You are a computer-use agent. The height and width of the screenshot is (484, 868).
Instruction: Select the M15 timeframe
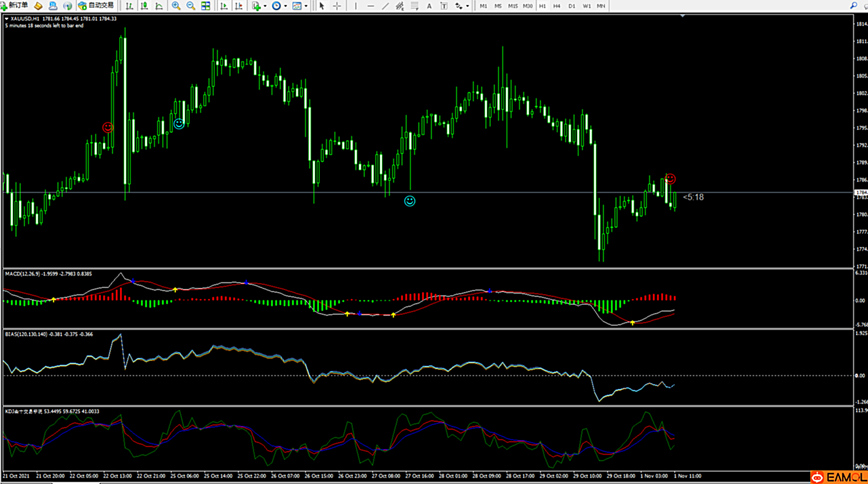pyautogui.click(x=512, y=6)
